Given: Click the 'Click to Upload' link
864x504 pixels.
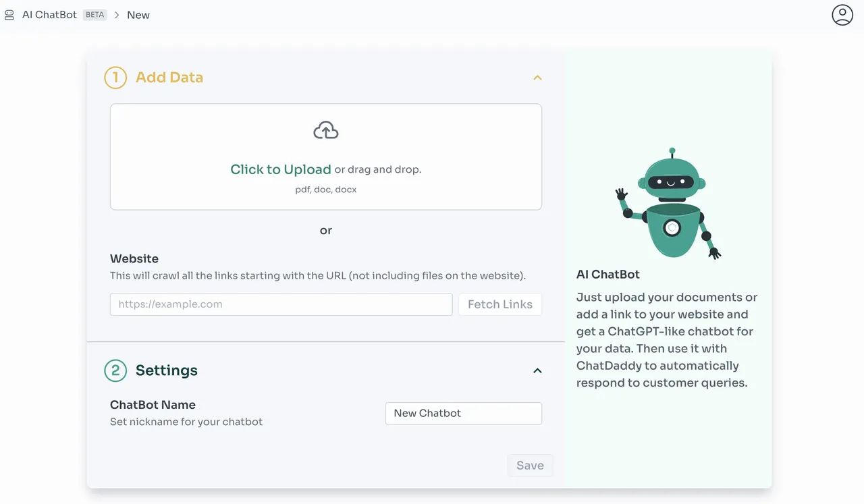Looking at the screenshot, I should [281, 169].
